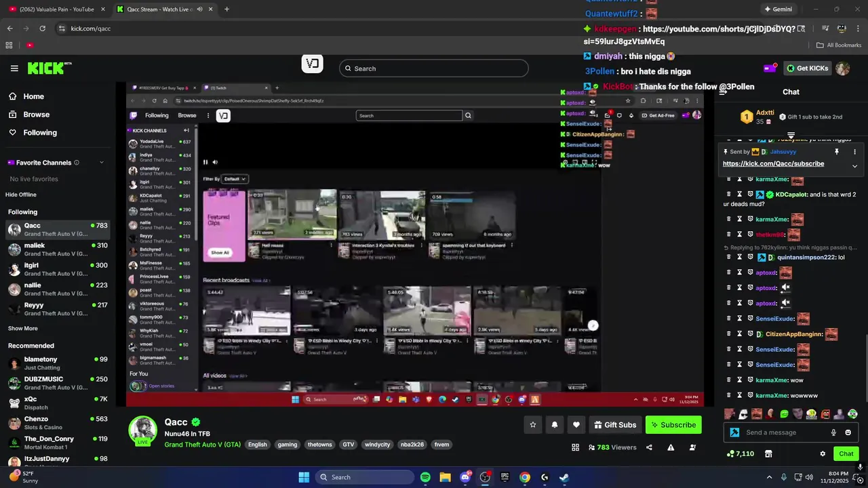
Task: Expand the gift leaderboard below Adxtti
Action: pyautogui.click(x=791, y=136)
